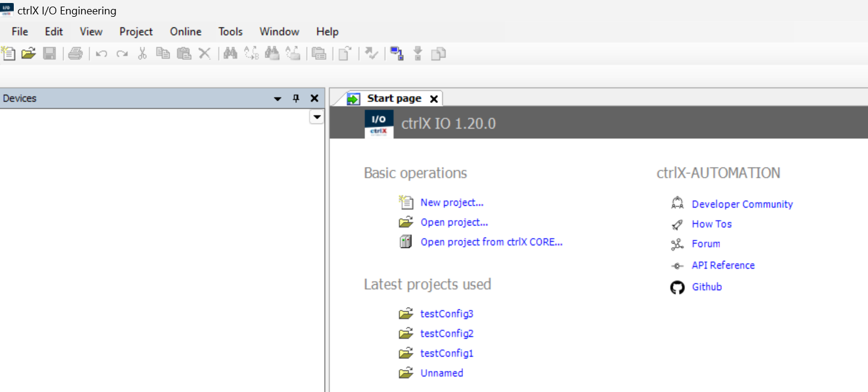Screen dimensions: 868x392
Task: Click the ctrlX IO 1.20.0 header text
Action: [449, 124]
